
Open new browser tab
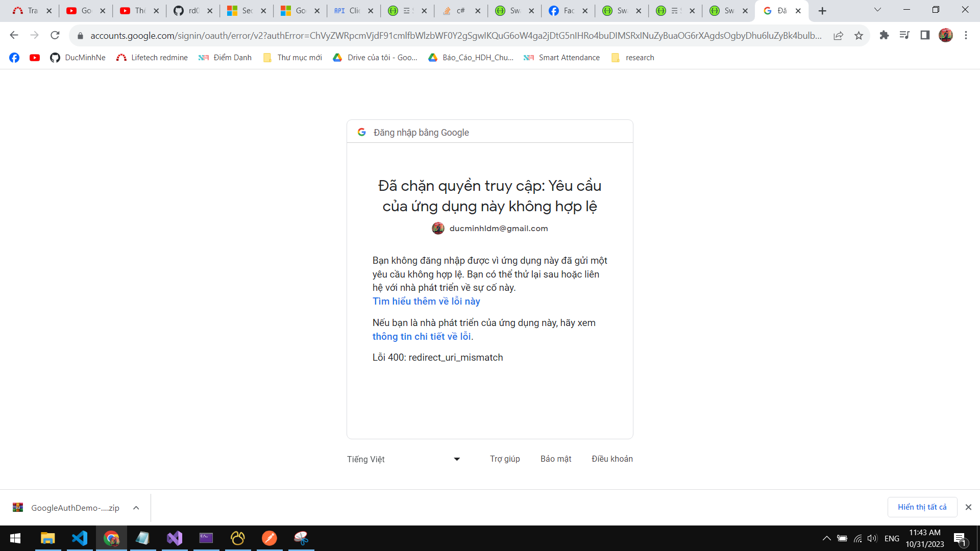[822, 11]
